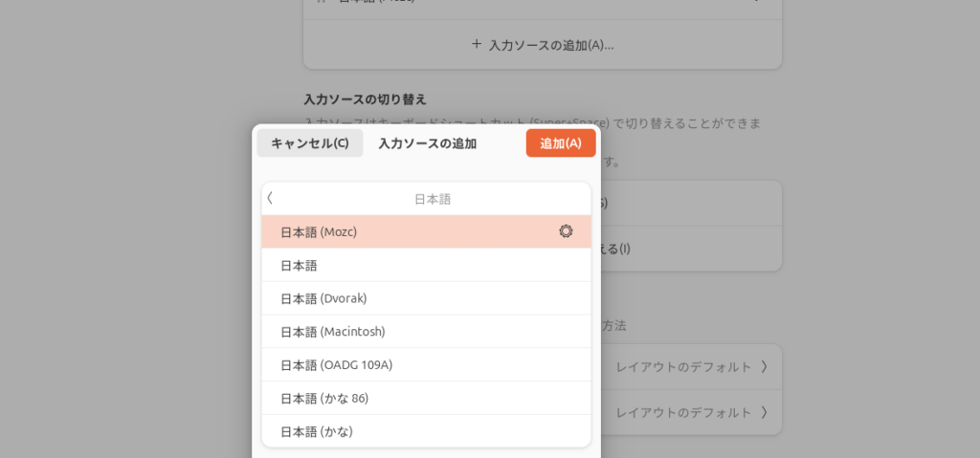980x458 pixels.
Task: Click the 日本語 header above the list
Action: 433,199
